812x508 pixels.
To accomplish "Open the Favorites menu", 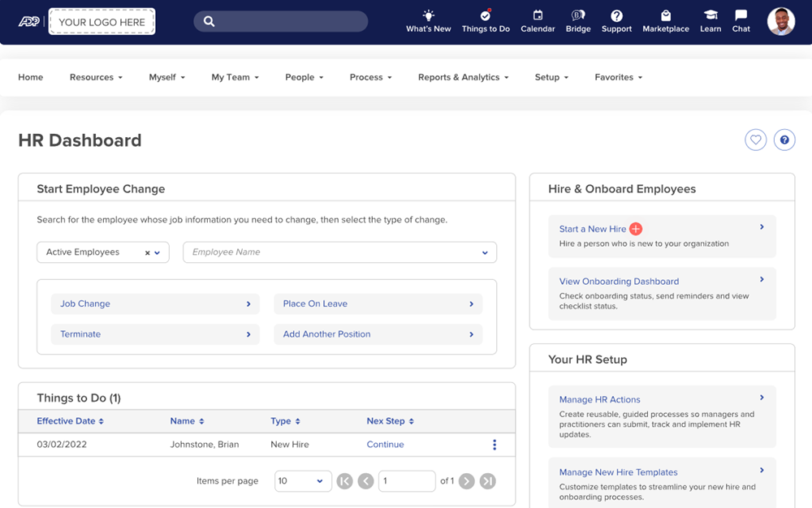I will coord(618,77).
